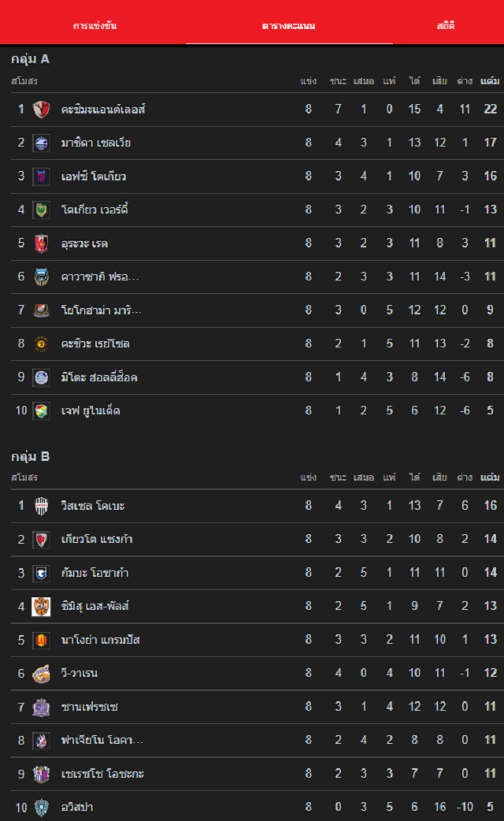Click the เซเรซโซ โอซะกะ team name
Viewport: 504px width, 821px height.
tap(102, 774)
